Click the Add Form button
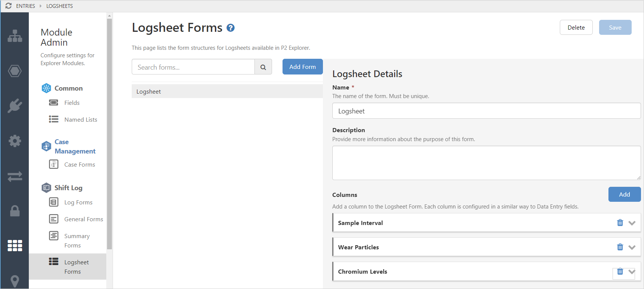Screen dimensions: 644x289 pyautogui.click(x=302, y=67)
